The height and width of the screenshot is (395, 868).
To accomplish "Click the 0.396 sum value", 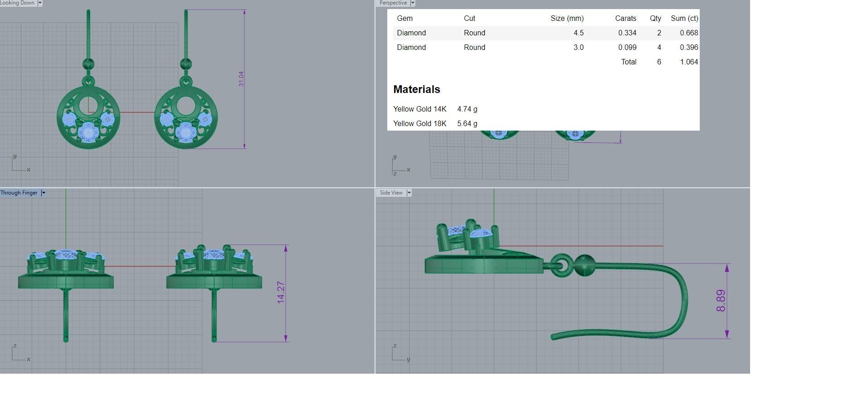I will coord(689,48).
